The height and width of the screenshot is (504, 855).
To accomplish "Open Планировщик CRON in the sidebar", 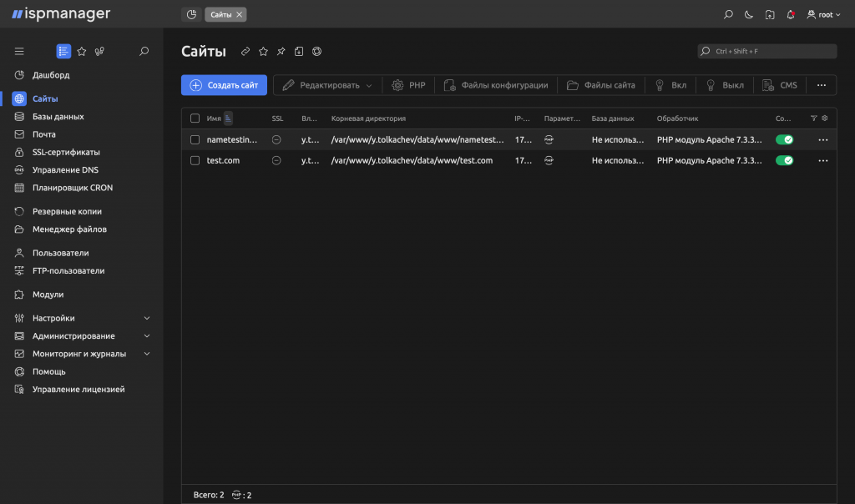I will tap(73, 188).
